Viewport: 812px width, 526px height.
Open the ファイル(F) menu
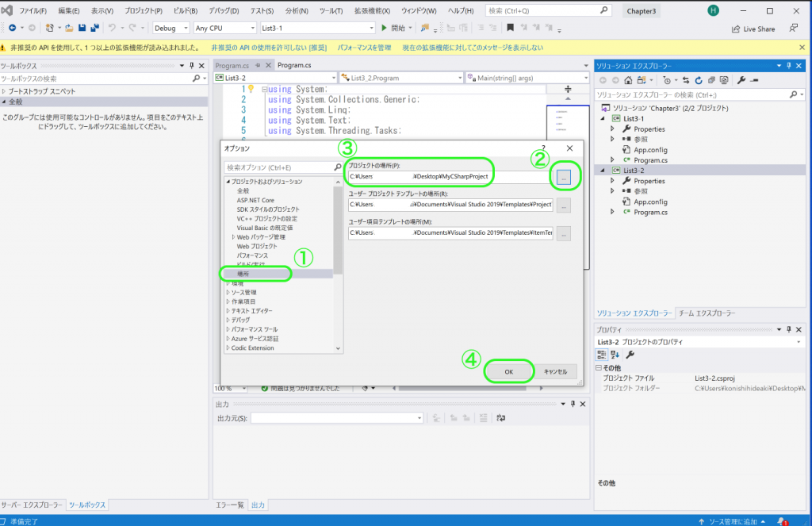(x=33, y=11)
